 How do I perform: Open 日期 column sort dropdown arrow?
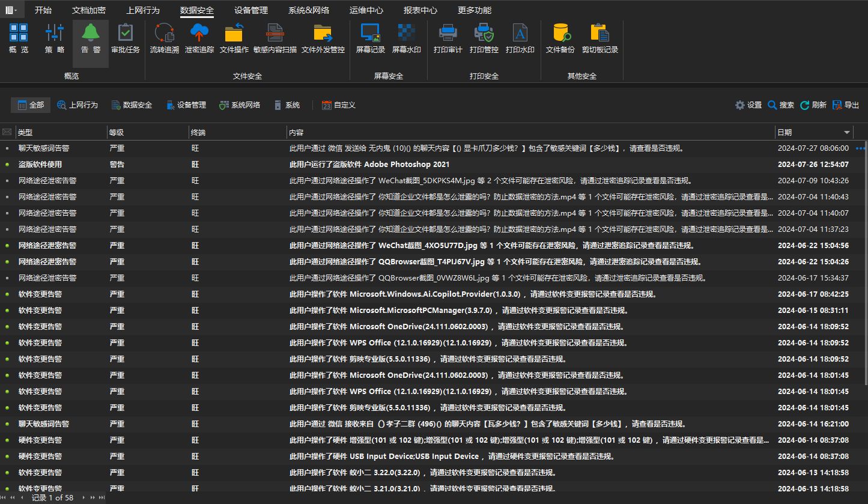pos(847,132)
